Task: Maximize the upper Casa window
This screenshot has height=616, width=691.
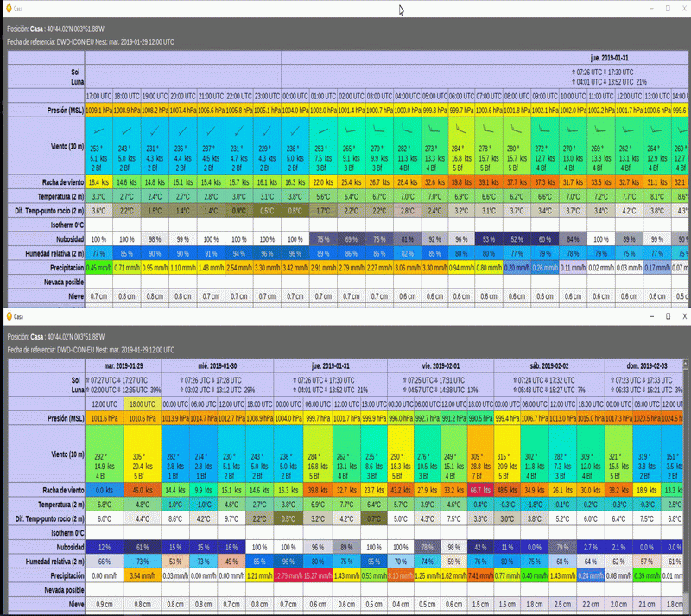Action: (668, 9)
